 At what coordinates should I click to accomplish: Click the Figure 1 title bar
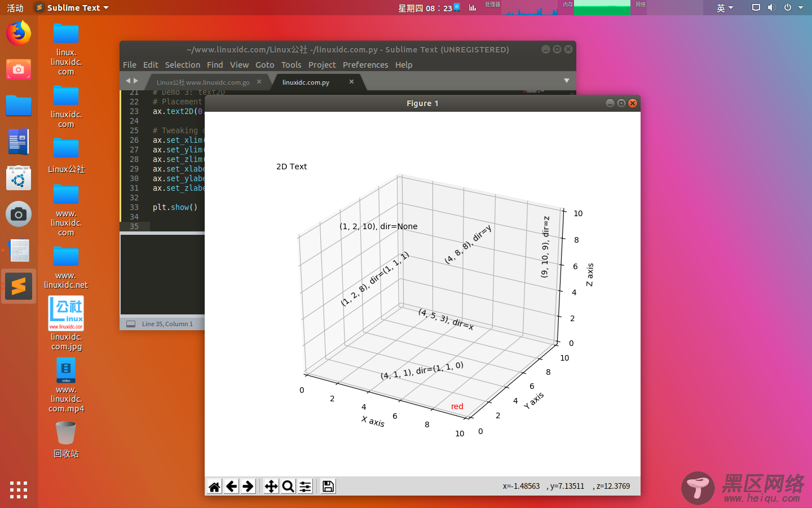(422, 103)
